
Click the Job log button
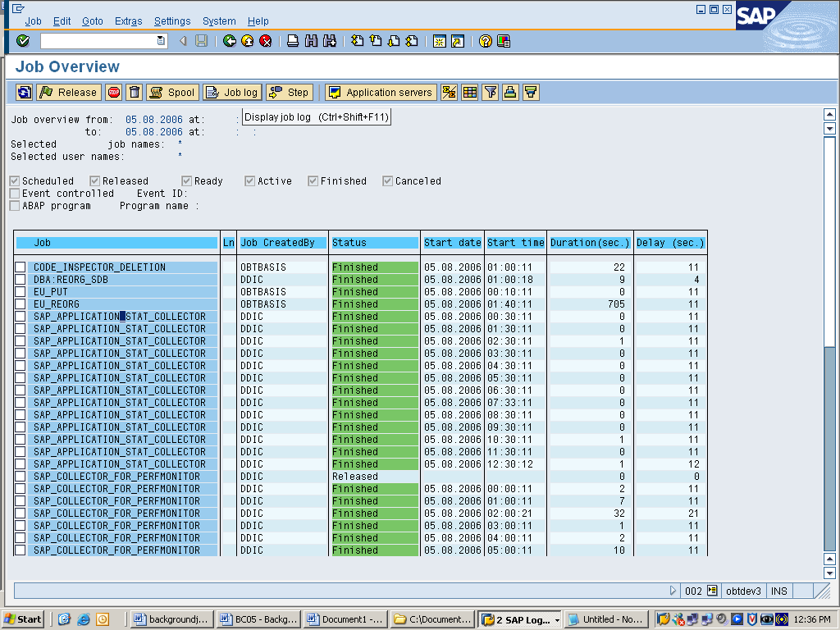[x=232, y=92]
